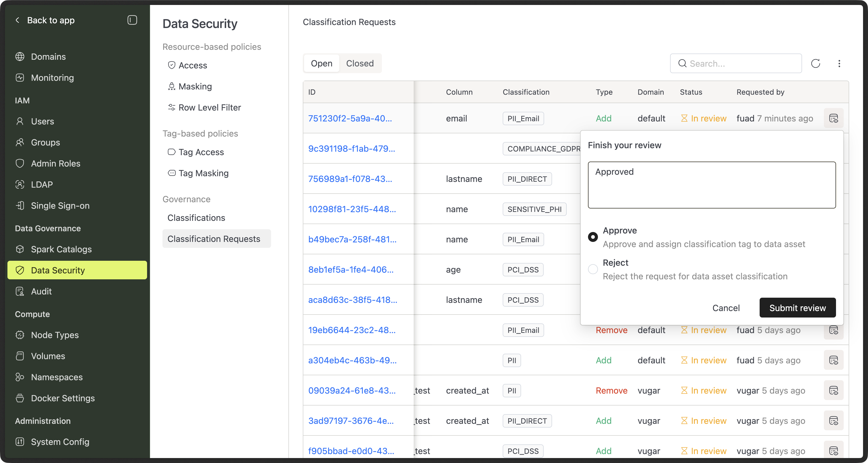
Task: Select the Reject radio button
Action: coord(593,269)
